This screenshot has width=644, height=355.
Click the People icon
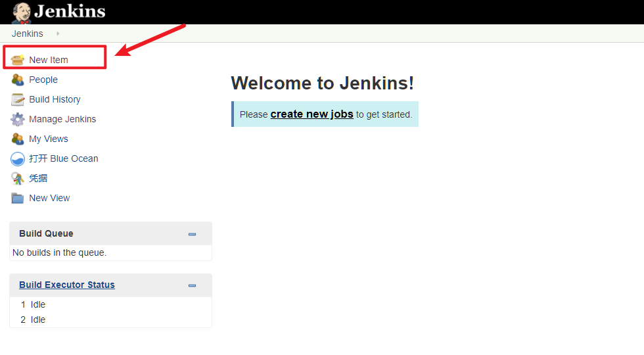[x=18, y=80]
